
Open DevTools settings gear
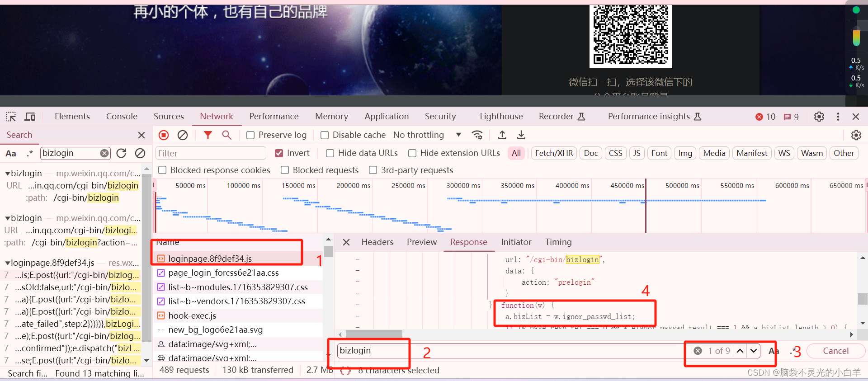tap(819, 117)
